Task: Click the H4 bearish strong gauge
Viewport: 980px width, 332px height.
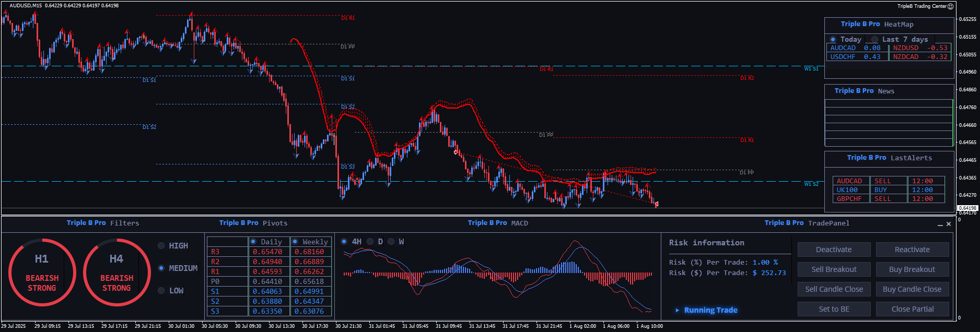Action: point(116,272)
